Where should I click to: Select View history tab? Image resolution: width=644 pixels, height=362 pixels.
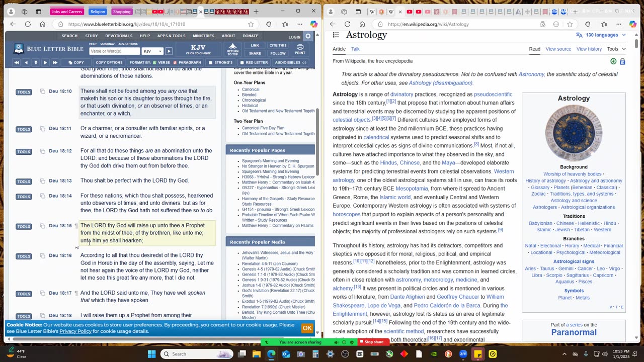click(x=589, y=49)
